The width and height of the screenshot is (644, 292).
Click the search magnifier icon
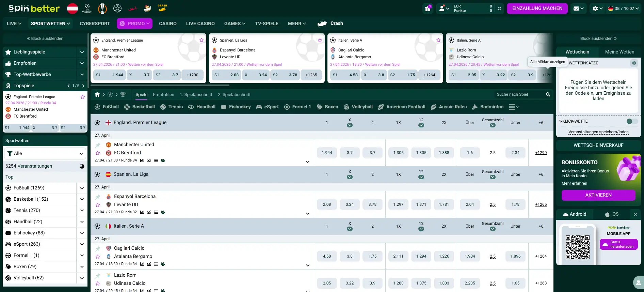click(x=548, y=94)
